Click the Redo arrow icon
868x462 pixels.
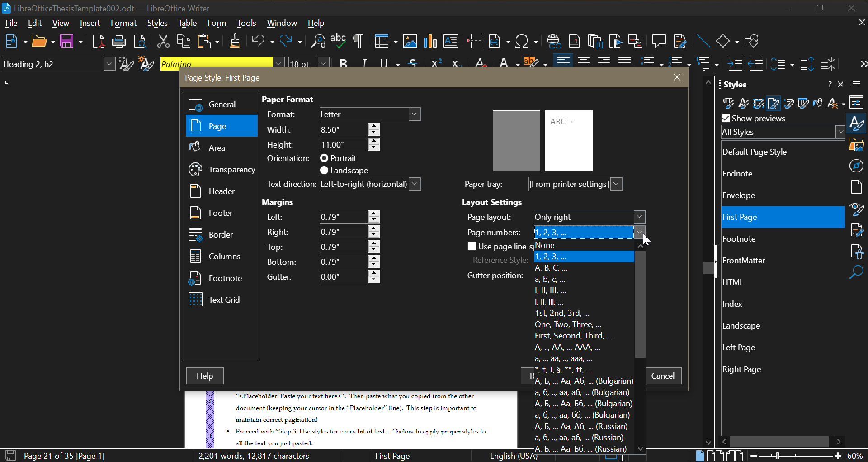[286, 41]
